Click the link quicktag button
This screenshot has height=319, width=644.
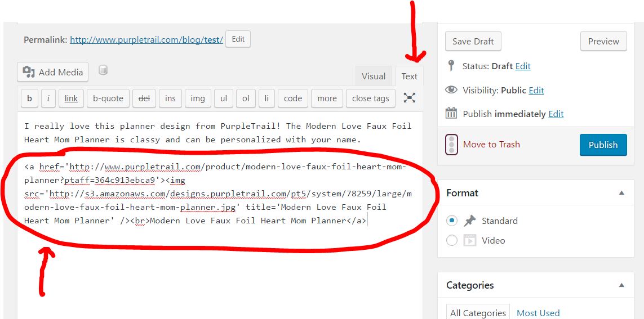[x=71, y=98]
